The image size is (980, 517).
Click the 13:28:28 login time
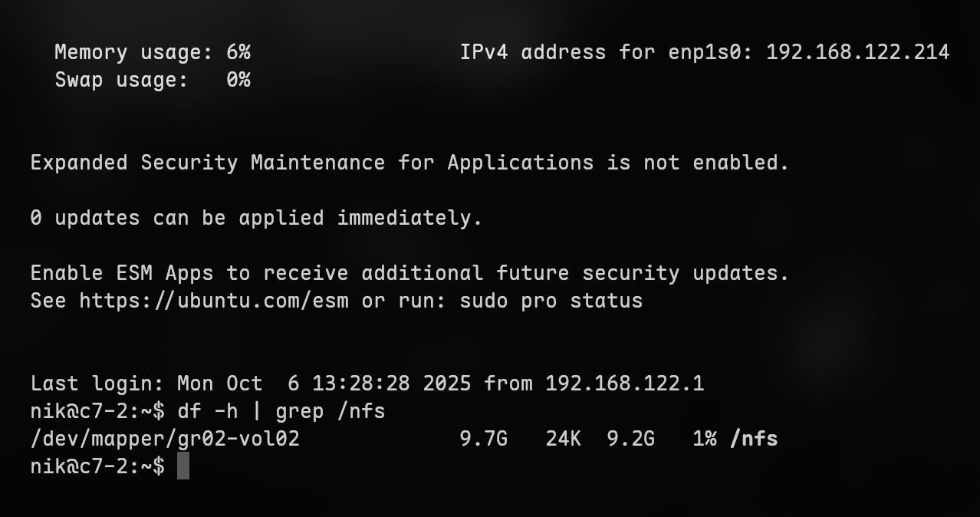360,384
